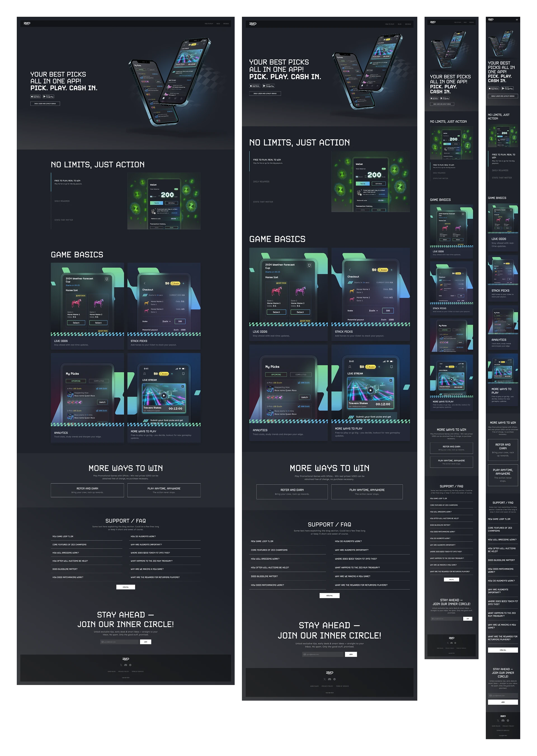Select the Daily Rewards tab in the widest desktop layout
This screenshot has width=537, height=756.
pos(62,201)
